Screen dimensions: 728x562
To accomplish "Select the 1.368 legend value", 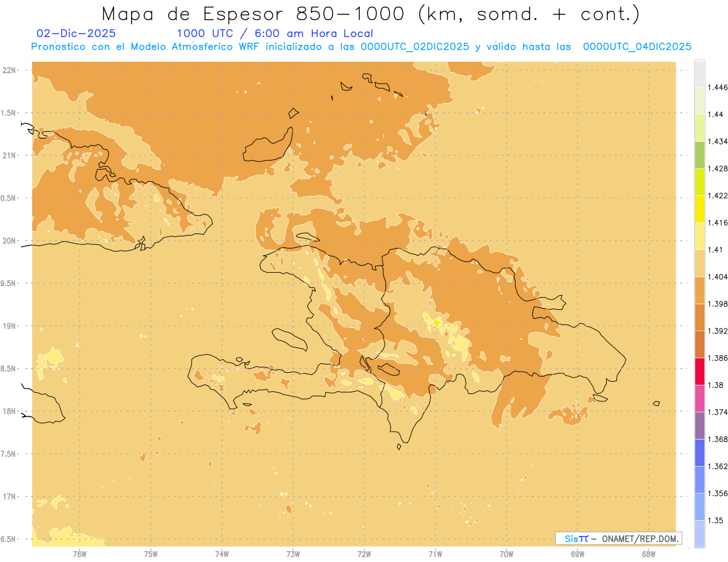I will click(718, 440).
